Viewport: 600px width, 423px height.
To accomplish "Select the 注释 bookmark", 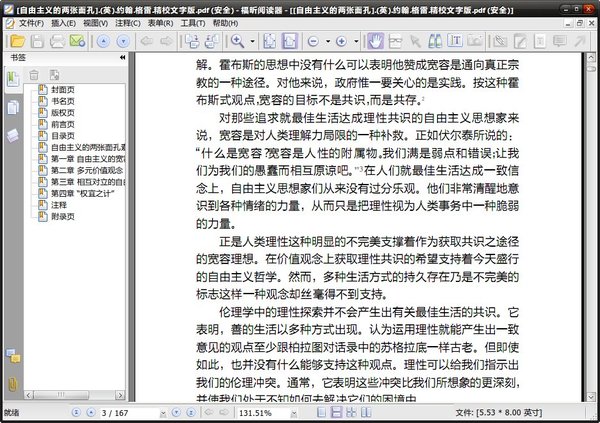I will 59,205.
